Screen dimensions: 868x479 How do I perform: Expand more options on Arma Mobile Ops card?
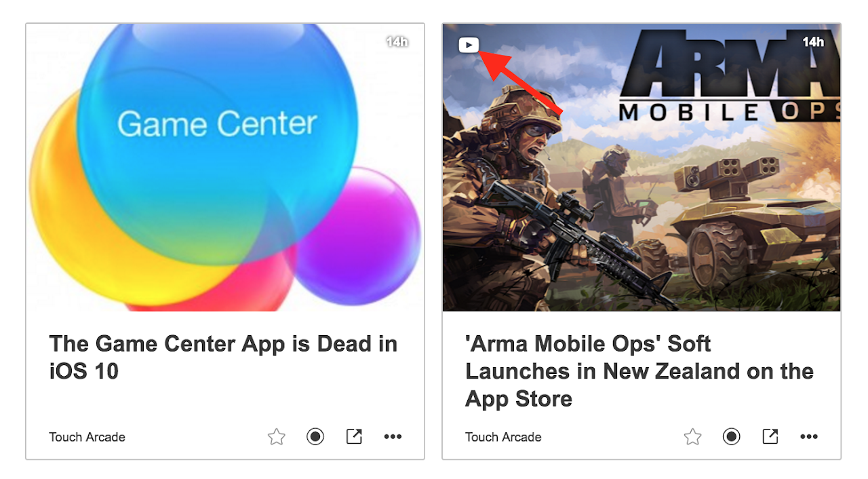(x=809, y=436)
